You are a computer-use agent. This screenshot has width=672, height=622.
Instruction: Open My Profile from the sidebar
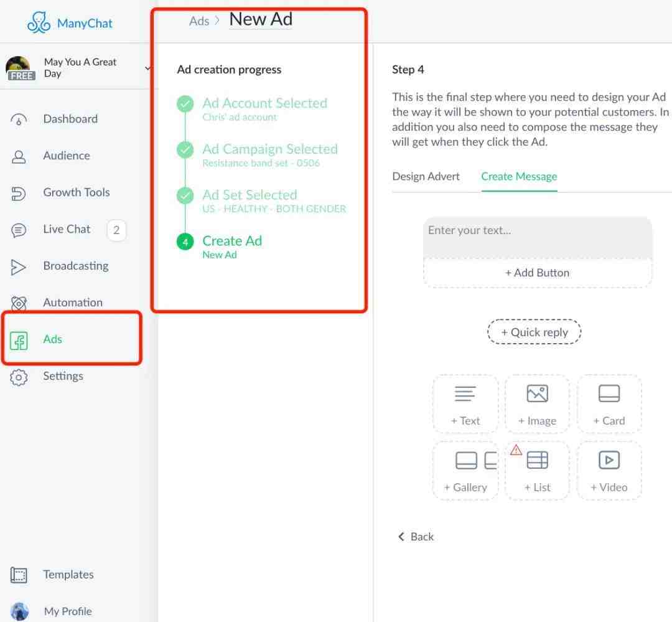tap(68, 611)
